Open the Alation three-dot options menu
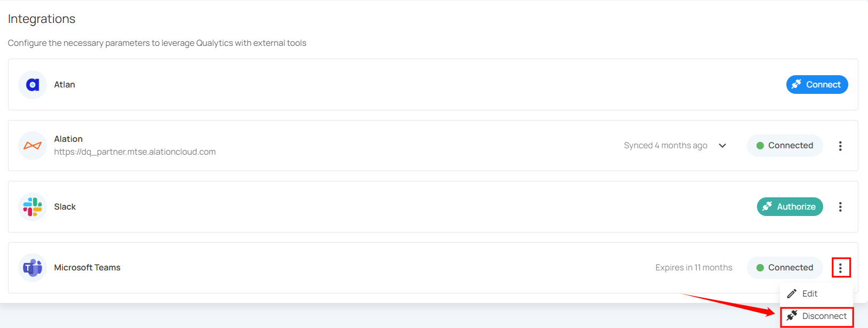 click(x=840, y=146)
